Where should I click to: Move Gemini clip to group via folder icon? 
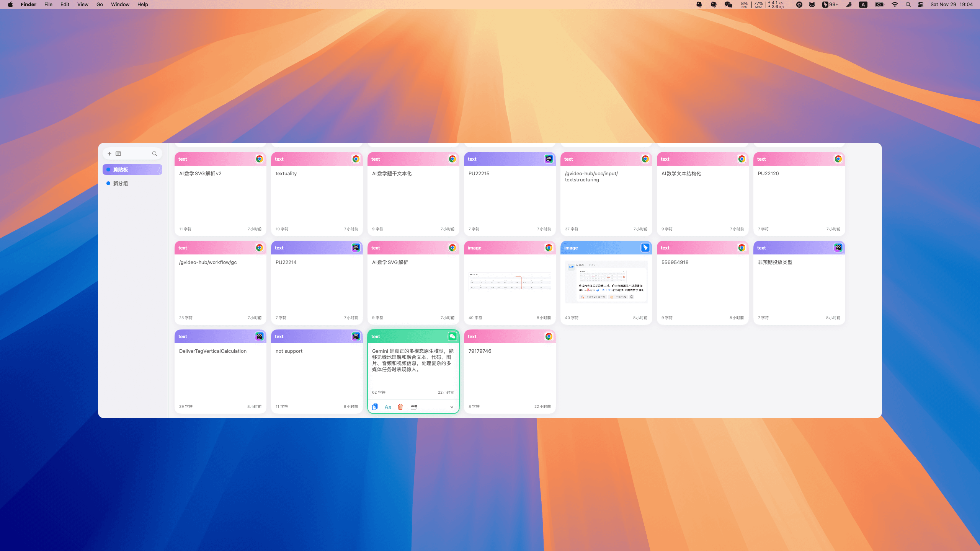click(413, 407)
